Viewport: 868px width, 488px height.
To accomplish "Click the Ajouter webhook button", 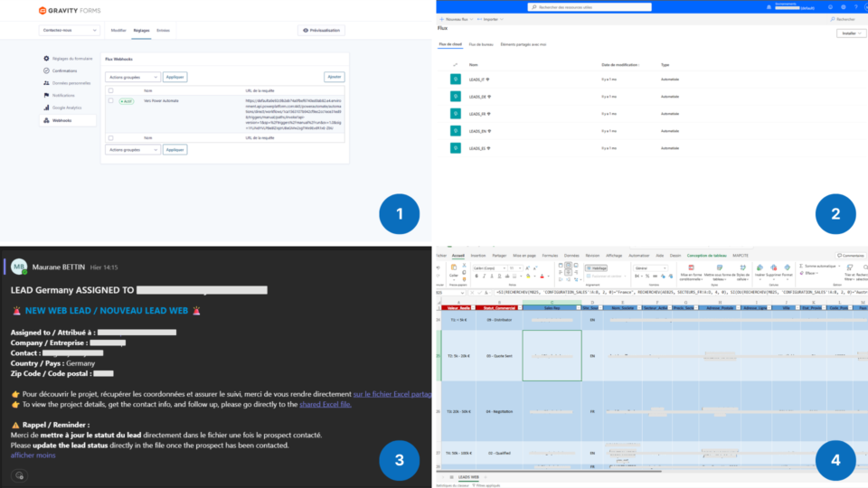I will pyautogui.click(x=335, y=77).
